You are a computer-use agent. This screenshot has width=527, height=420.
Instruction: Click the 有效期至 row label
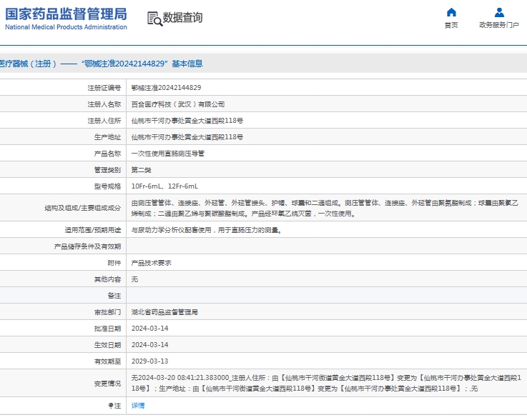click(107, 361)
